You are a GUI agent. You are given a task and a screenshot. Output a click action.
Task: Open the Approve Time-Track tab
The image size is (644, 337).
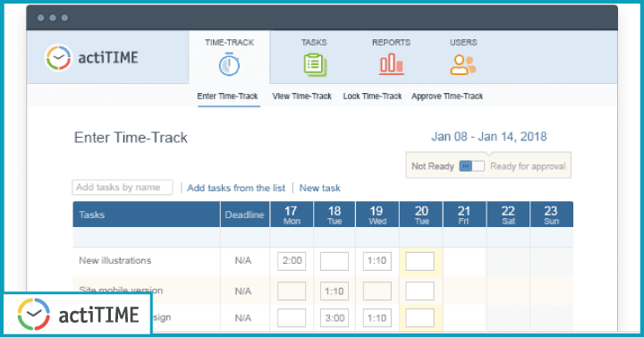447,96
